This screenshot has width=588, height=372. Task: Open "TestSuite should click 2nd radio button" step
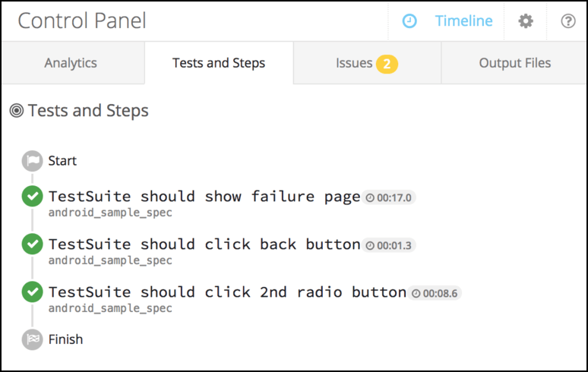227,292
